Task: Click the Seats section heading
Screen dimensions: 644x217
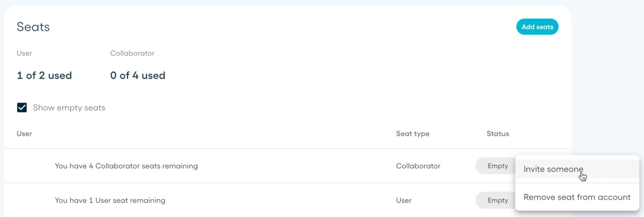Action: point(33,27)
